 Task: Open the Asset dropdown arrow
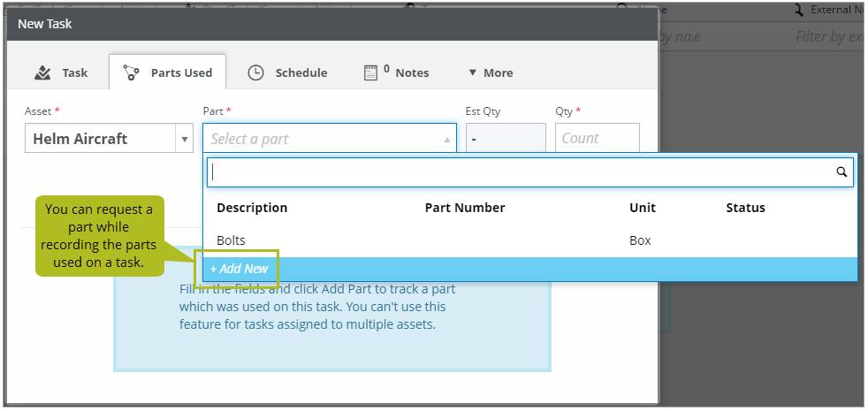pos(185,139)
